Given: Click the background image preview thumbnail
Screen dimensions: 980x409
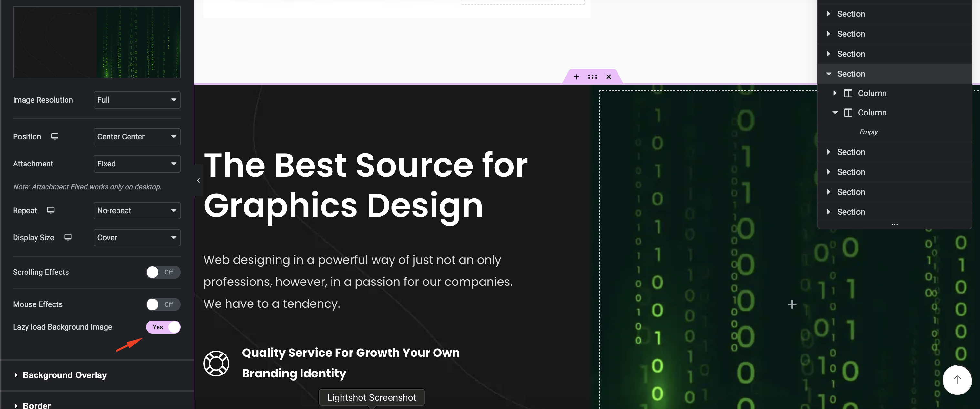Looking at the screenshot, I should point(97,42).
